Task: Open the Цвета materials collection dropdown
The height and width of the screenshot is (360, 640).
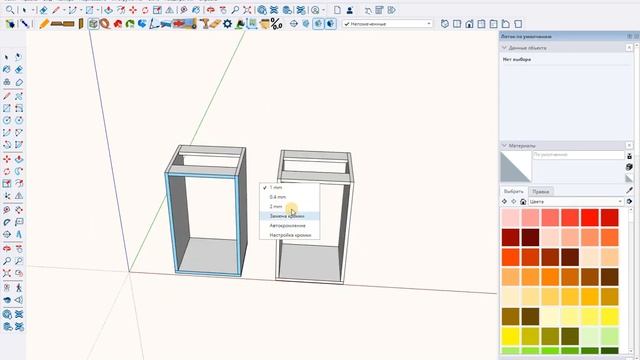Action: point(576,202)
